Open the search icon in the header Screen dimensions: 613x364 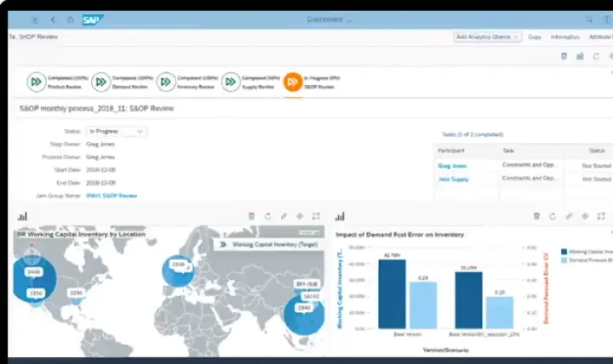click(x=589, y=20)
